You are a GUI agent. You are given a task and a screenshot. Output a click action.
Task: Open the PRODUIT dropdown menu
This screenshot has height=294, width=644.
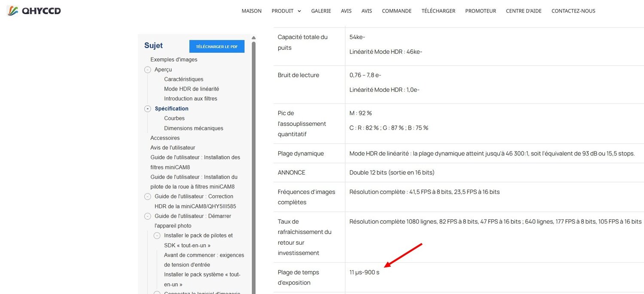(x=286, y=11)
